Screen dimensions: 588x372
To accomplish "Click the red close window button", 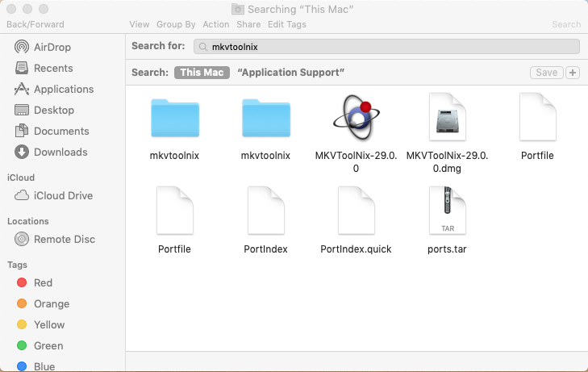I will coord(11,9).
